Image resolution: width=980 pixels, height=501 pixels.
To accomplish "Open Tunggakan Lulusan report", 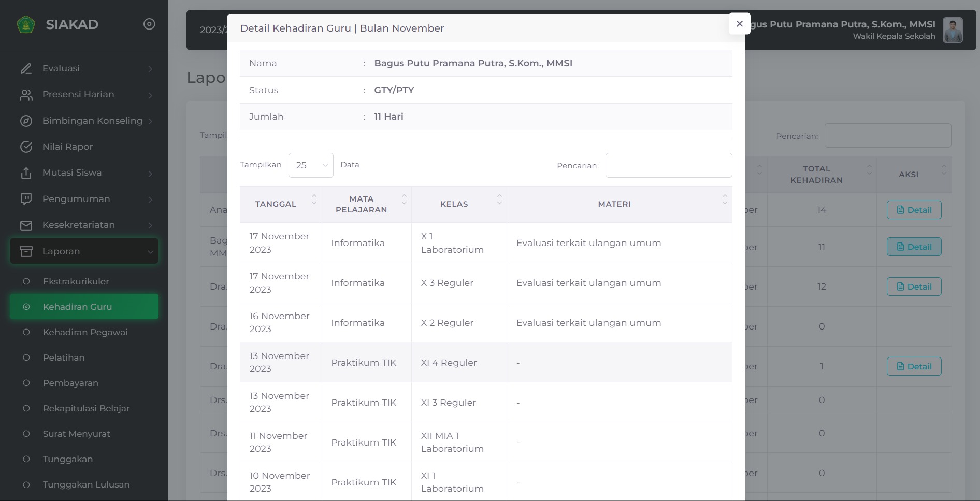I will pyautogui.click(x=84, y=484).
